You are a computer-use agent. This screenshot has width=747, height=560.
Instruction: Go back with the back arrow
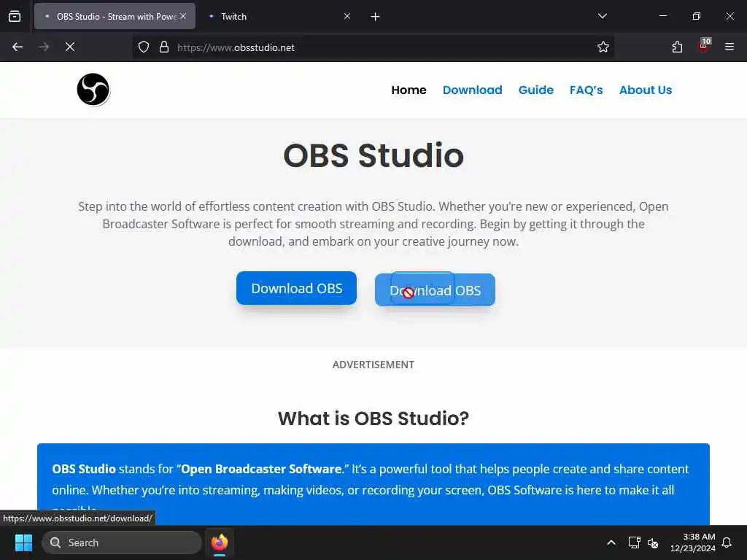pos(18,47)
